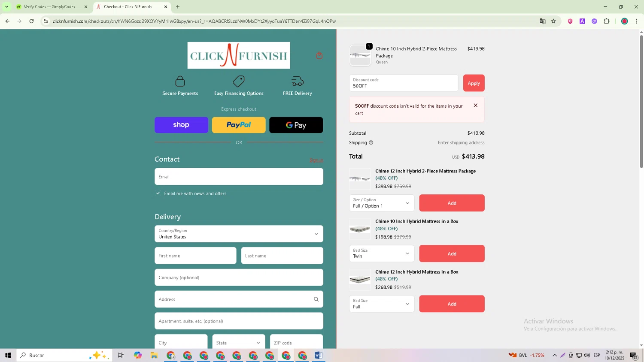Click the purple A extension icon

point(582,21)
